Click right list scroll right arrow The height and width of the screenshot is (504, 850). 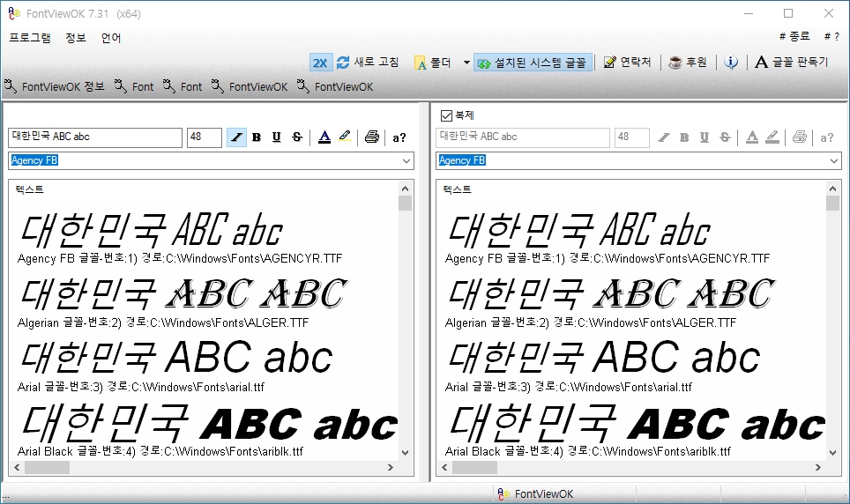point(818,467)
